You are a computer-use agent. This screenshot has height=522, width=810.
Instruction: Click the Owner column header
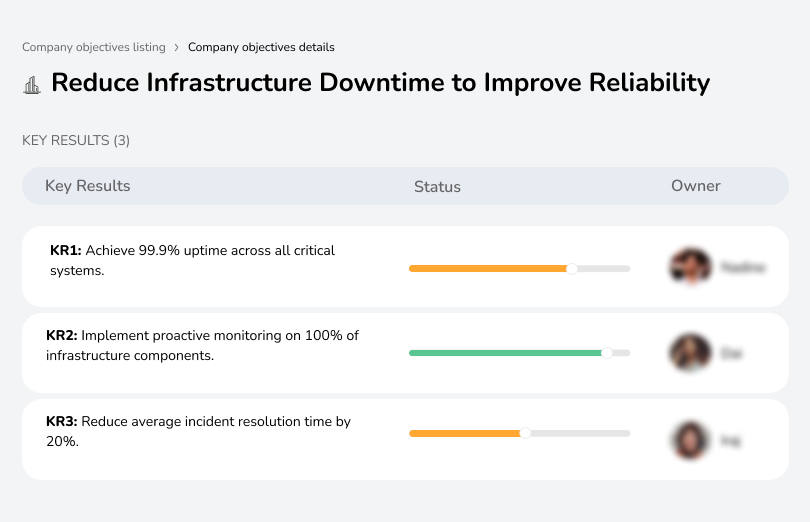pos(695,186)
